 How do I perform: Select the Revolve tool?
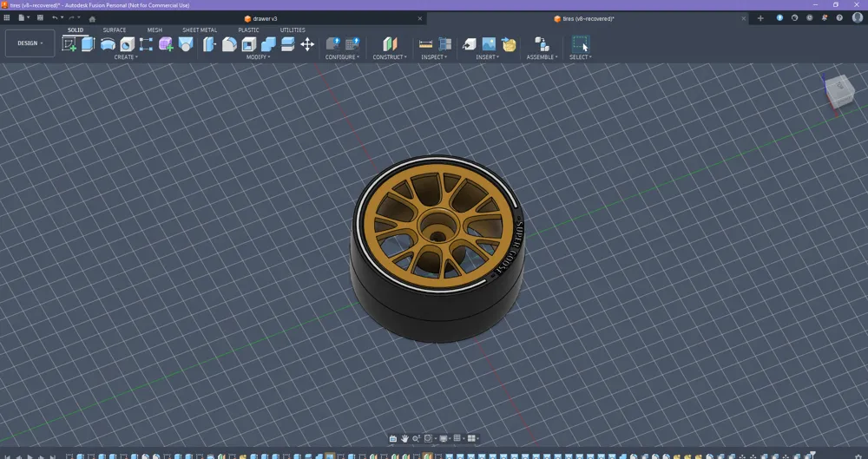[x=108, y=44]
